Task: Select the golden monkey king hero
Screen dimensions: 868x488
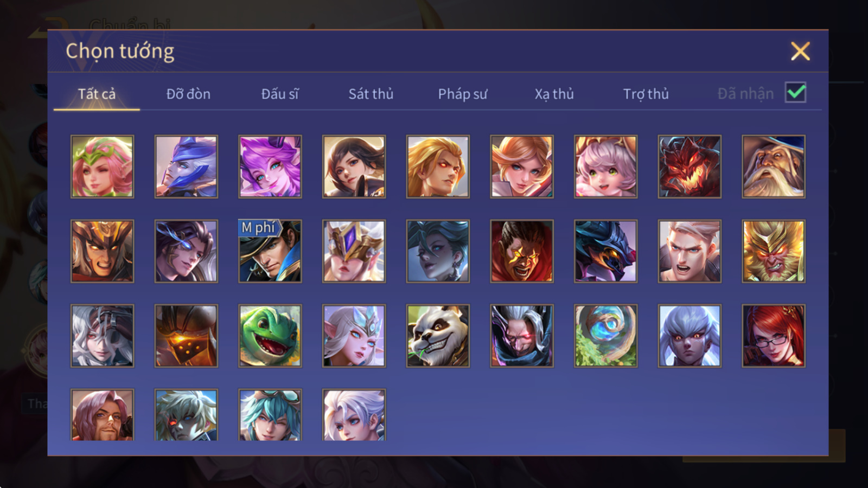Action: click(x=774, y=251)
